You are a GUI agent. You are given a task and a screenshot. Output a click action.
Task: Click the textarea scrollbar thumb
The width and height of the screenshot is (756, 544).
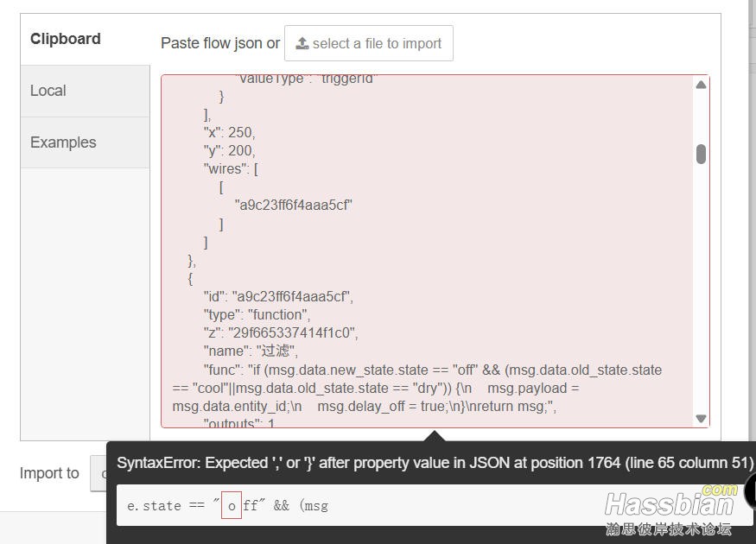click(x=701, y=154)
